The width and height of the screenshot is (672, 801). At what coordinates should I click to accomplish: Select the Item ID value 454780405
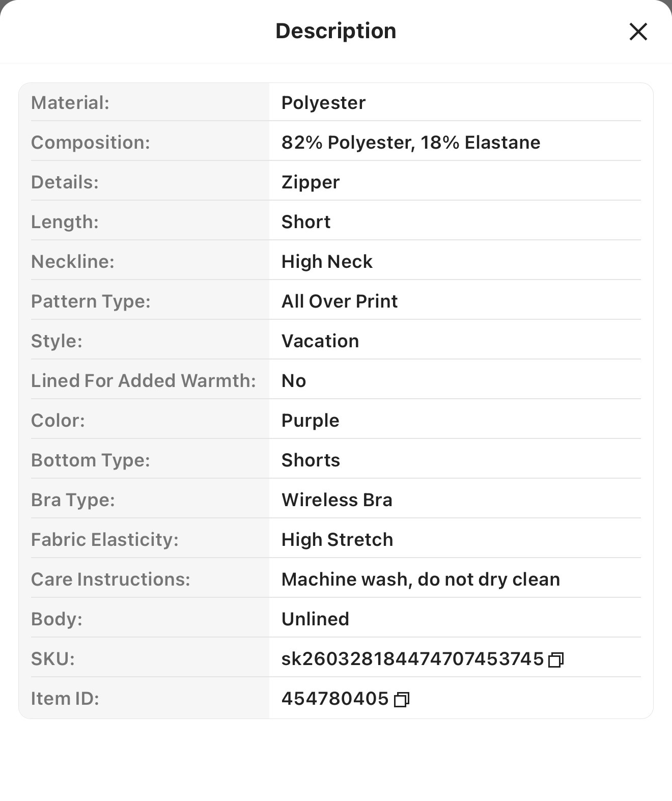pos(335,699)
